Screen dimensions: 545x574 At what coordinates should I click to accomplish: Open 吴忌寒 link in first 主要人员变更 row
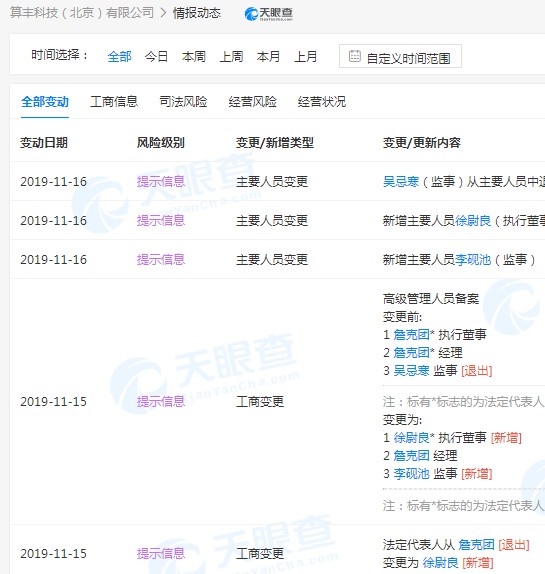pos(401,182)
